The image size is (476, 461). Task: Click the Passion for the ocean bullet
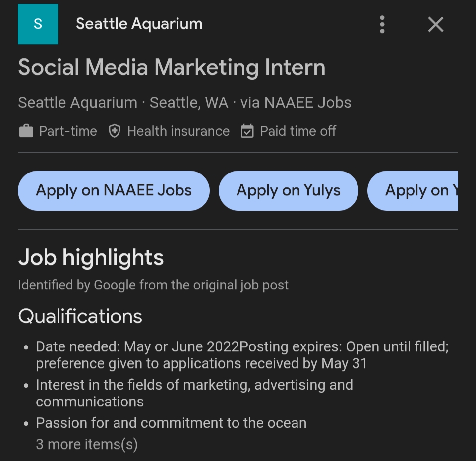(171, 423)
